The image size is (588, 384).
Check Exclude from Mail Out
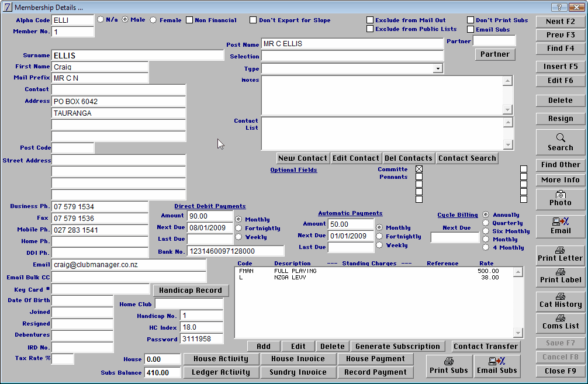click(370, 20)
